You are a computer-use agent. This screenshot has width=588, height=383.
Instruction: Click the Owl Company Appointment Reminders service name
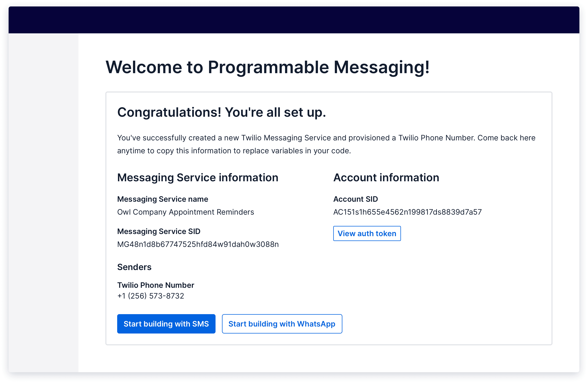coord(185,212)
